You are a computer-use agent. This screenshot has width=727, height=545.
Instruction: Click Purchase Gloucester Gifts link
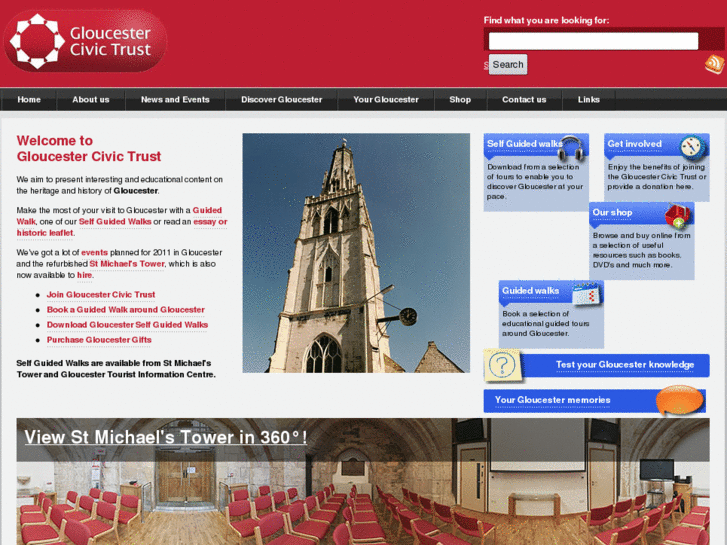[99, 340]
